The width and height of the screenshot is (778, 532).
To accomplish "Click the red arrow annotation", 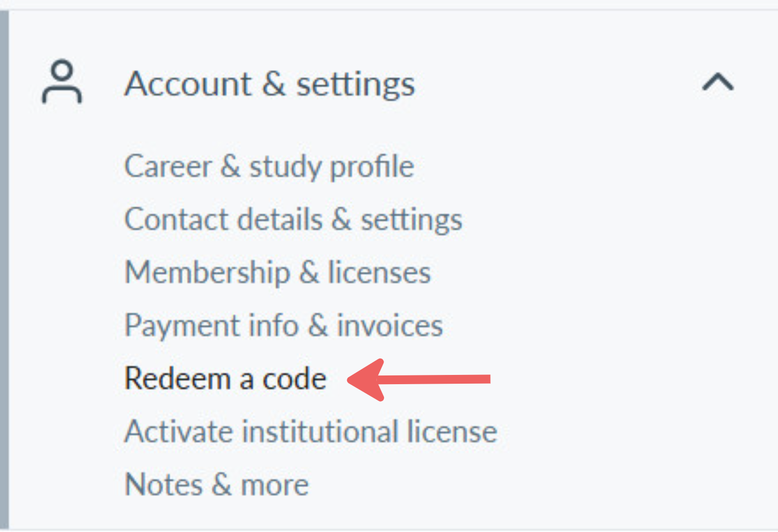I will (x=419, y=380).
